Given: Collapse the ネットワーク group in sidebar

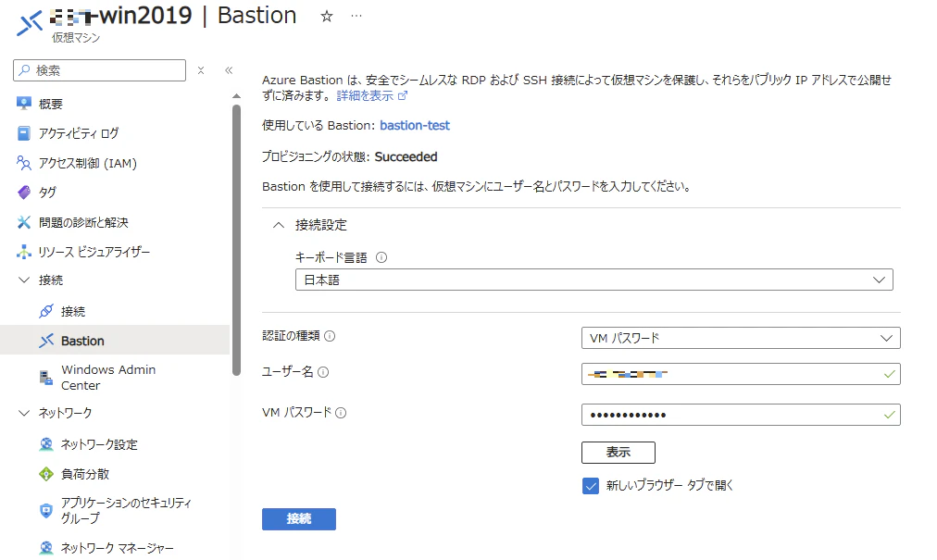Looking at the screenshot, I should (x=24, y=413).
